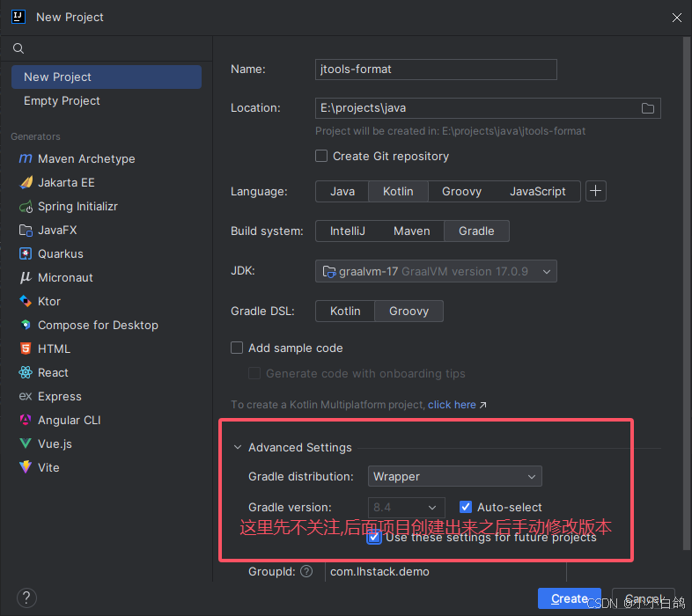Viewport: 692px width, 616px height.
Task: Select the Angular CLI label
Action: tap(70, 420)
